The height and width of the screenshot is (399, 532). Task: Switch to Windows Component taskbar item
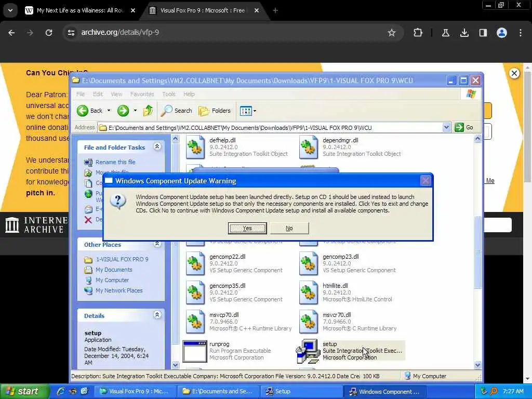pos(385,392)
